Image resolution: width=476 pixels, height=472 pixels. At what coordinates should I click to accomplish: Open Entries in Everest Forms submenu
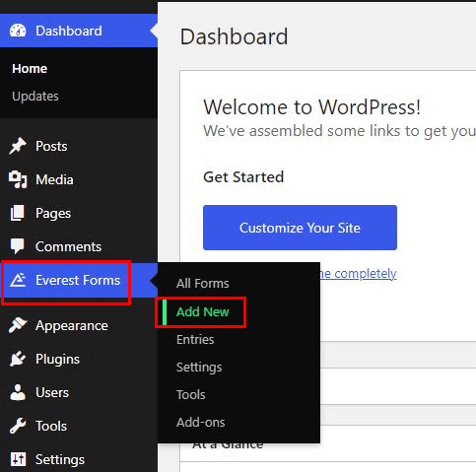(x=195, y=339)
